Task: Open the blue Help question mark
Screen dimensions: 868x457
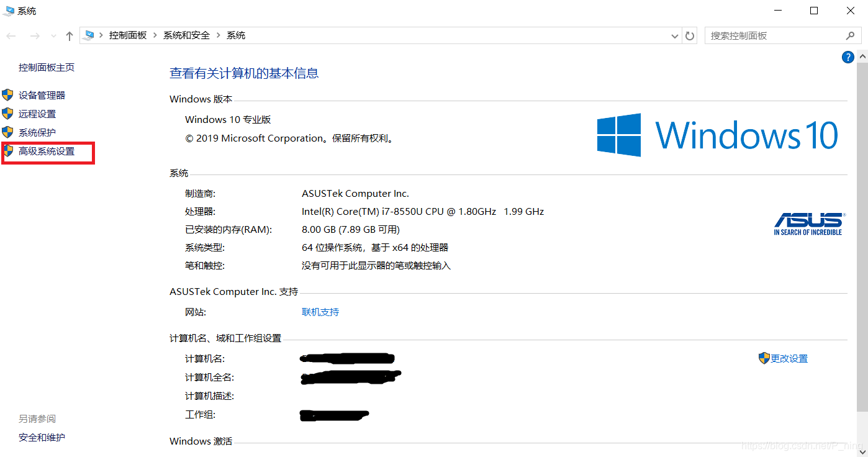Action: [x=848, y=57]
